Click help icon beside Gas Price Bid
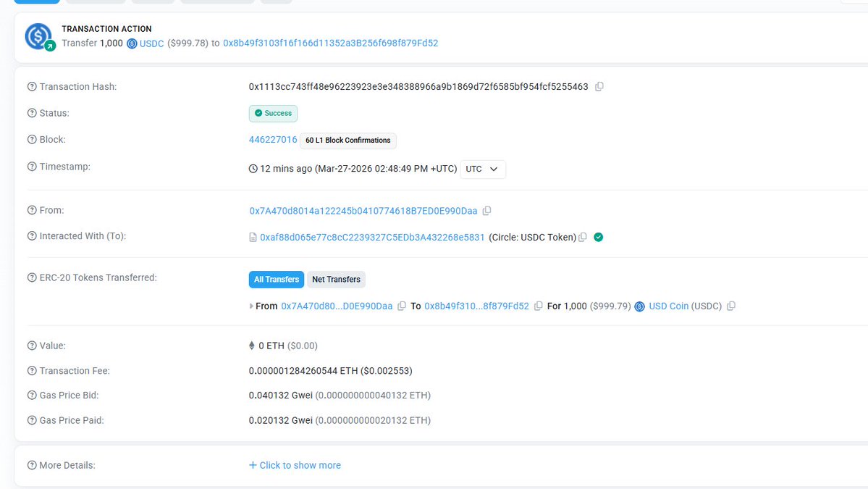This screenshot has width=868, height=489. point(32,395)
